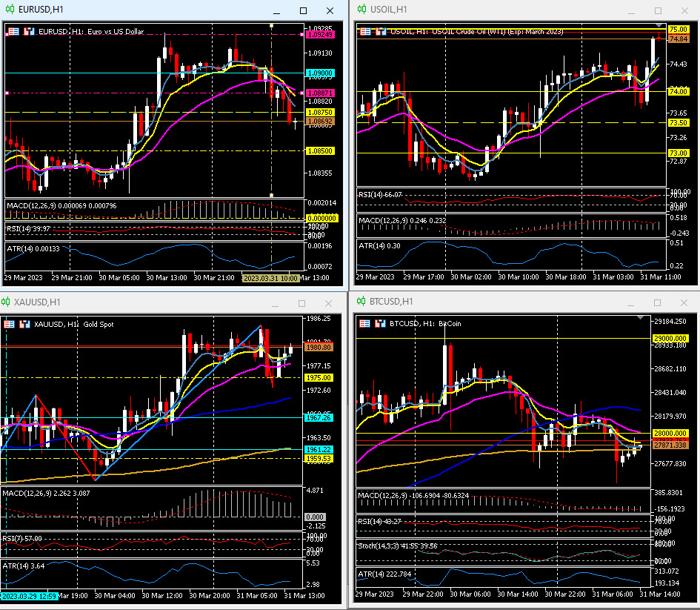Click the BTCUSD,H1 window title chart icon
This screenshot has width=700, height=610.
[361, 302]
